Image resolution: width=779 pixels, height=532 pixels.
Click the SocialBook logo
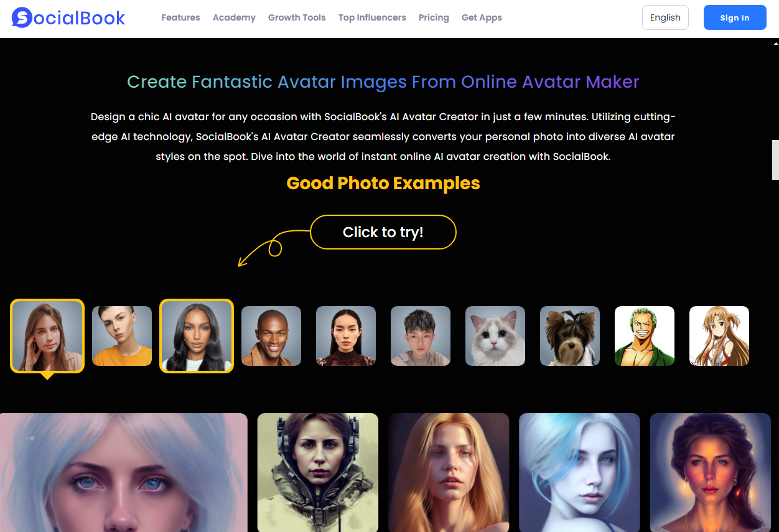(x=68, y=17)
